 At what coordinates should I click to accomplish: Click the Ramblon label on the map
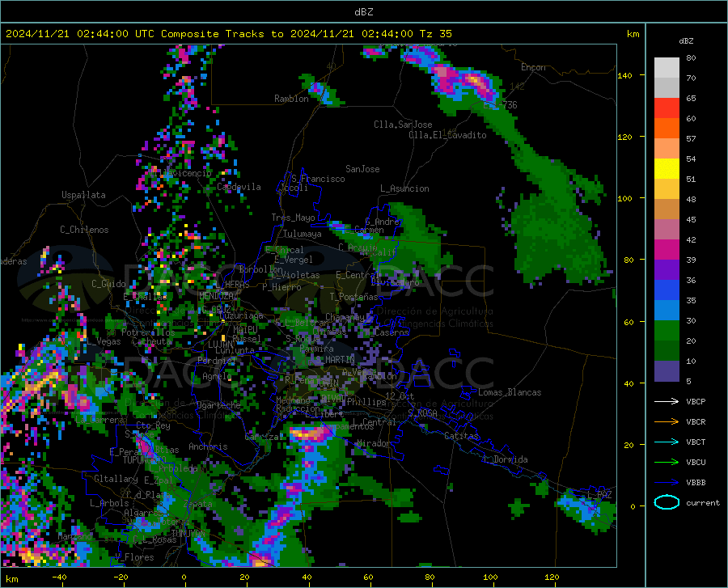click(291, 99)
